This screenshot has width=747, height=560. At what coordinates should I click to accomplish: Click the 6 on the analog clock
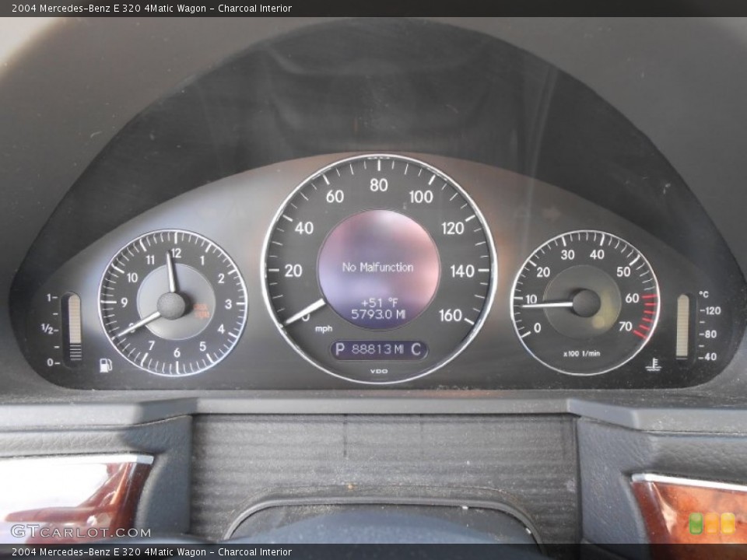[x=177, y=353]
